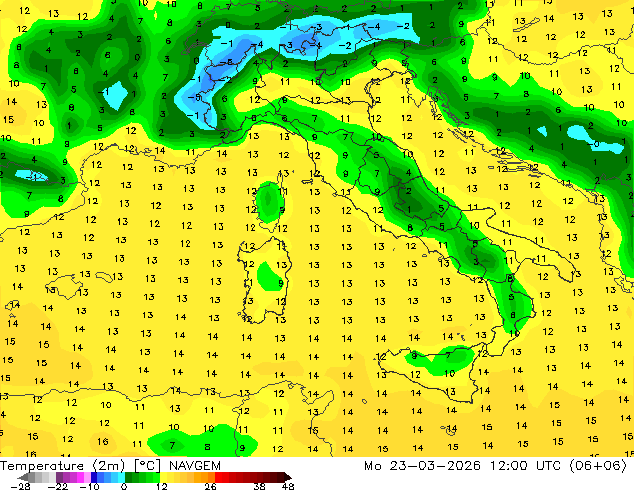Click the 38 label under the color scale
The height and width of the screenshot is (490, 634).
point(260,486)
